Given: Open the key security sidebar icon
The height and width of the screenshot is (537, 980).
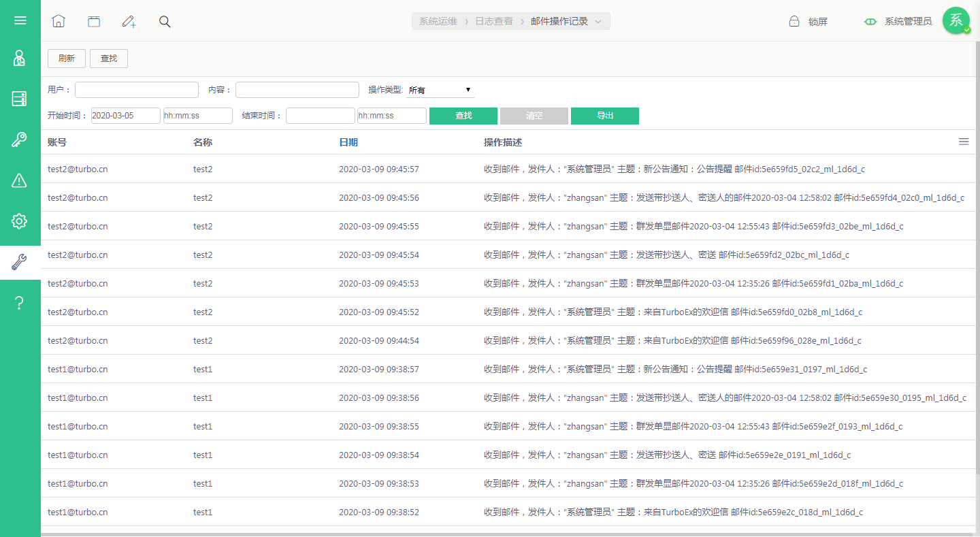Looking at the screenshot, I should 20,140.
